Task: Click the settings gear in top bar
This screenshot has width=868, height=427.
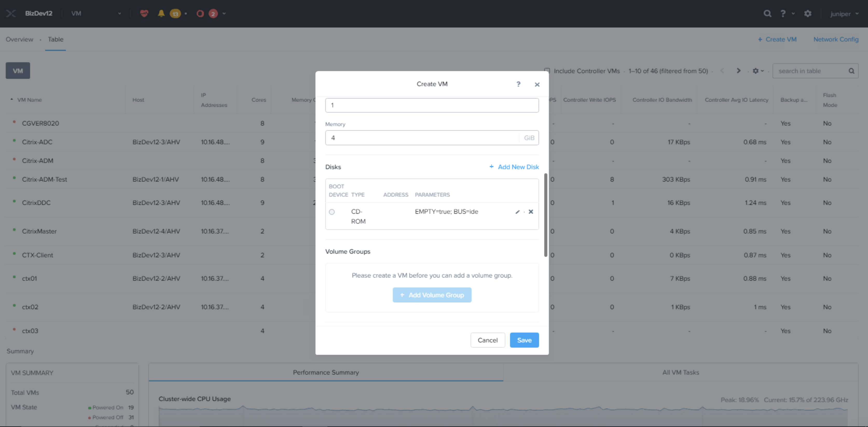Action: (x=807, y=13)
